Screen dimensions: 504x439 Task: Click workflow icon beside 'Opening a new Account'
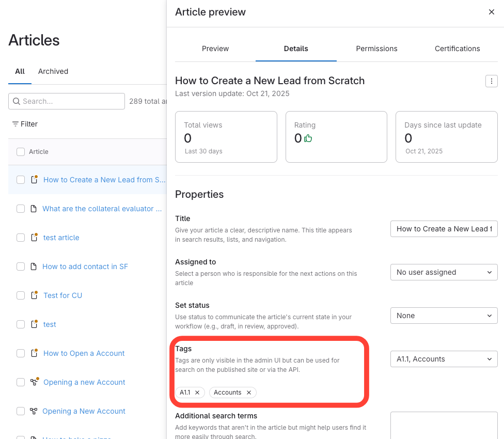(x=34, y=382)
